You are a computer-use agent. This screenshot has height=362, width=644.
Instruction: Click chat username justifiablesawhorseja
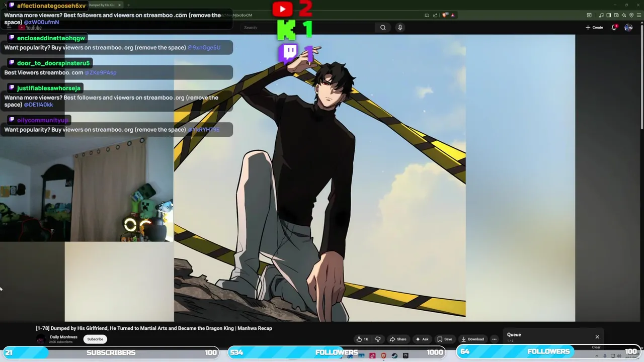(x=48, y=88)
